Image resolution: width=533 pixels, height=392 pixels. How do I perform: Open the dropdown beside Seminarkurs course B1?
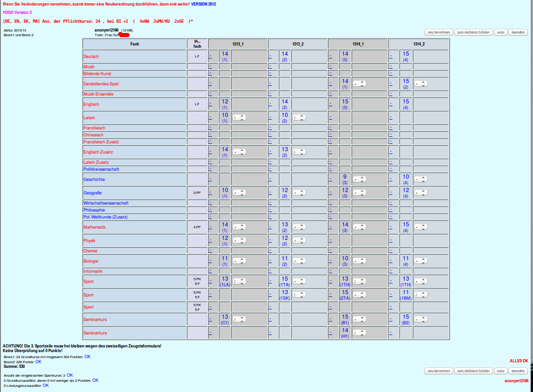pos(360,320)
